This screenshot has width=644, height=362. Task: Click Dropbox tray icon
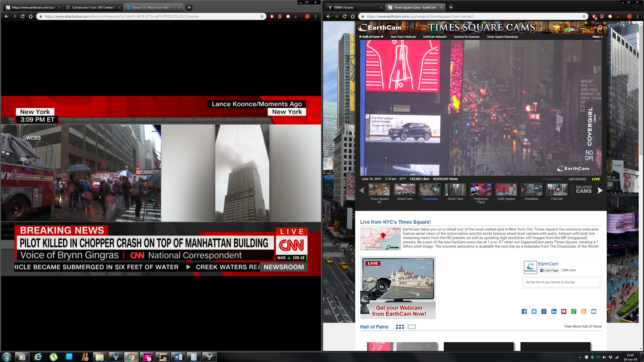click(610, 357)
